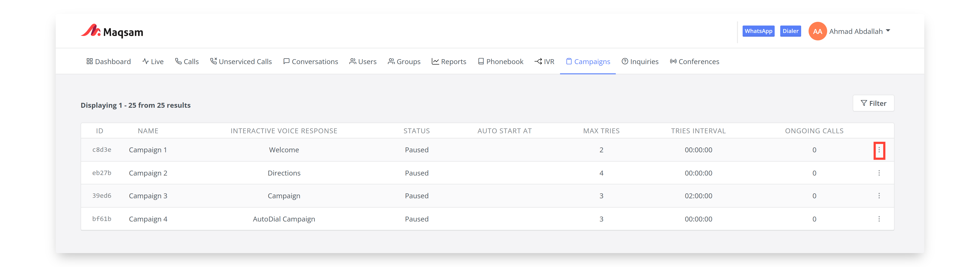Click the Campaign 3 row name
Screen dimensions: 980x267
pos(148,196)
